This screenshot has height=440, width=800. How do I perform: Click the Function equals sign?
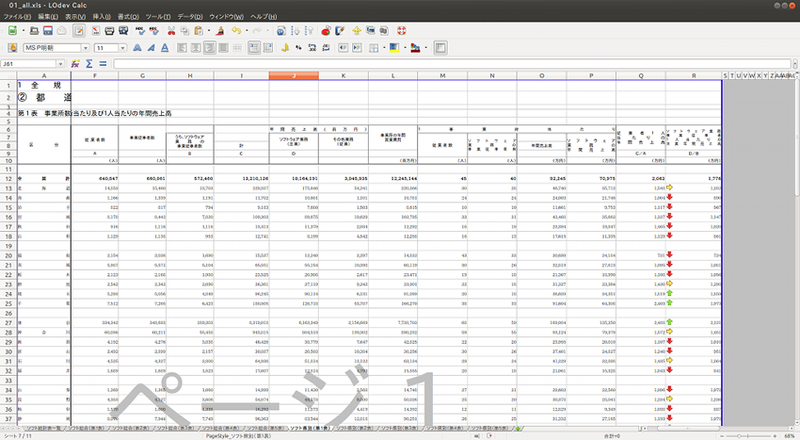point(103,64)
